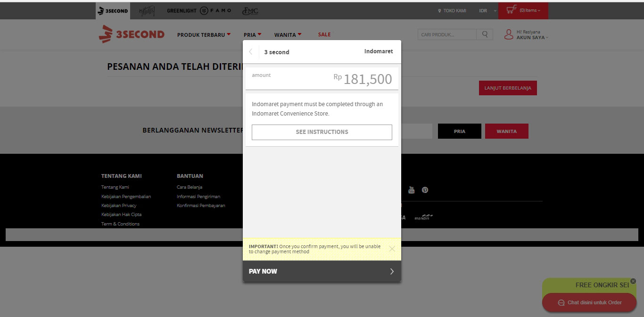Go back with the payment dialog arrow
This screenshot has height=317, width=644.
click(x=251, y=52)
